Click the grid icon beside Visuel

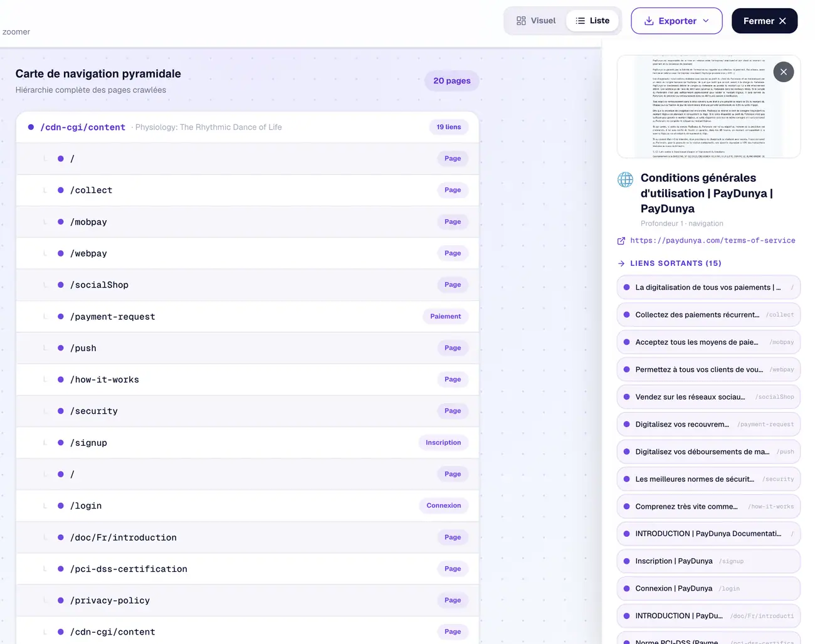[x=521, y=21]
